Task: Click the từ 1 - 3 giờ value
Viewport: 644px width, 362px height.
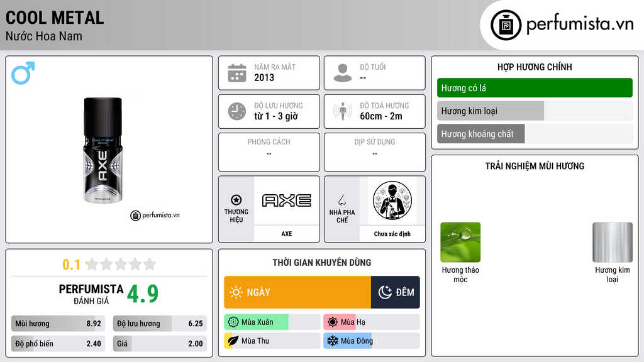Action: pyautogui.click(x=276, y=116)
